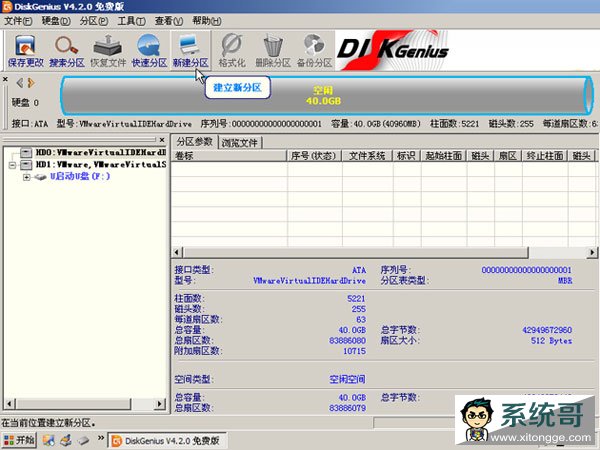Click New Partition (新建分区) toolbar icon
The image size is (600, 450).
pyautogui.click(x=190, y=51)
